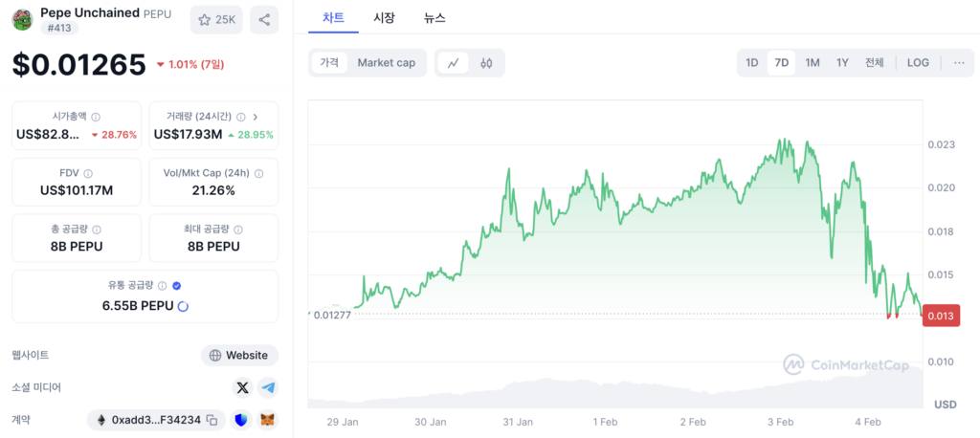Image resolution: width=980 pixels, height=438 pixels.
Task: Click the 28.95% volume change value
Action: 250,134
